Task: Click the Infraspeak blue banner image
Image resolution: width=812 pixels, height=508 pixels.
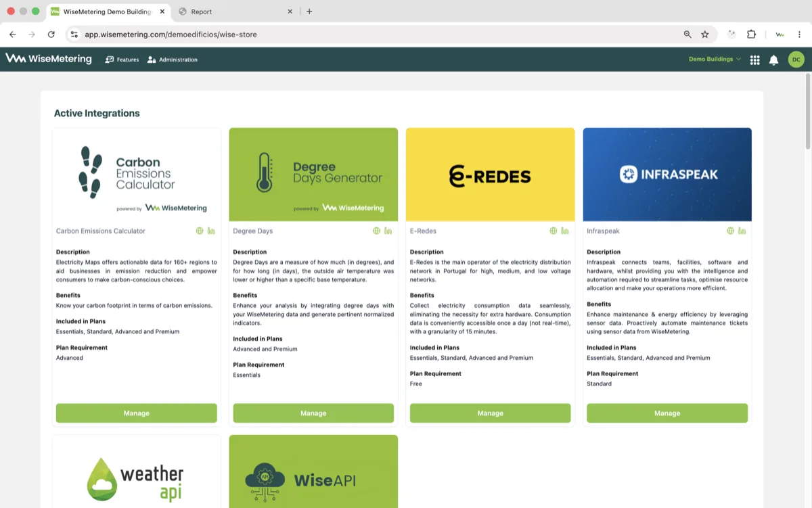Action: 667,175
